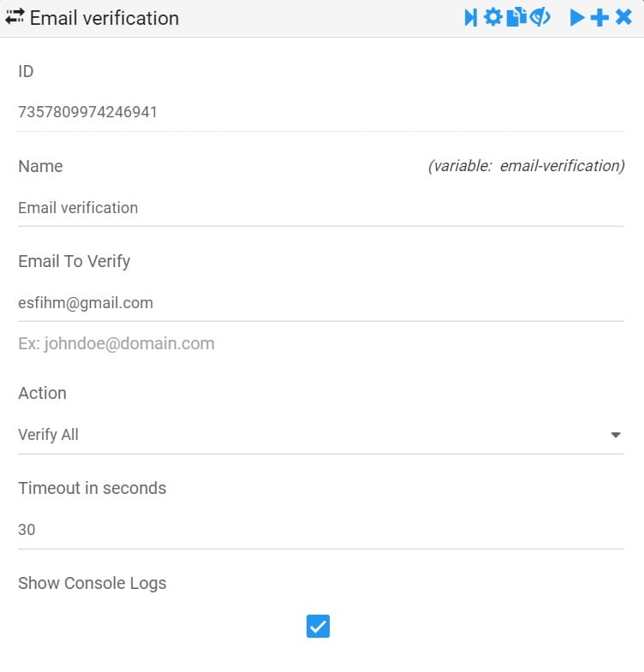
Task: Click the ID value 7357809974246941
Action: coord(87,112)
